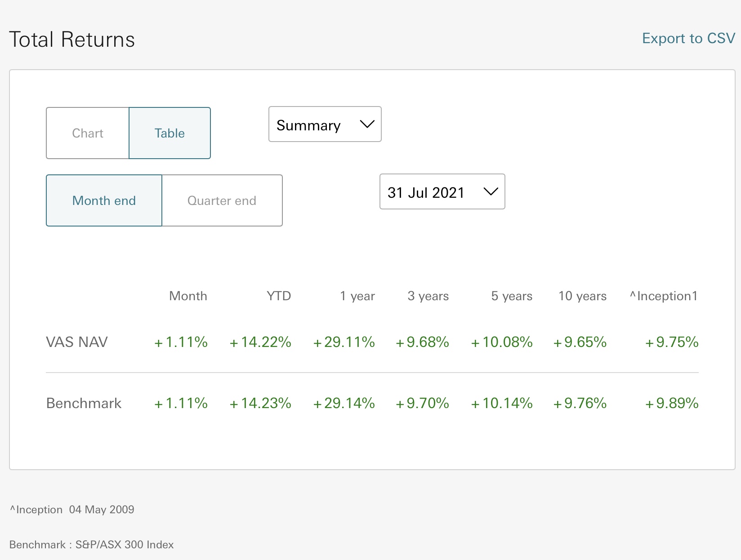Switch to the Chart view
This screenshot has width=741, height=560.
pyautogui.click(x=88, y=133)
